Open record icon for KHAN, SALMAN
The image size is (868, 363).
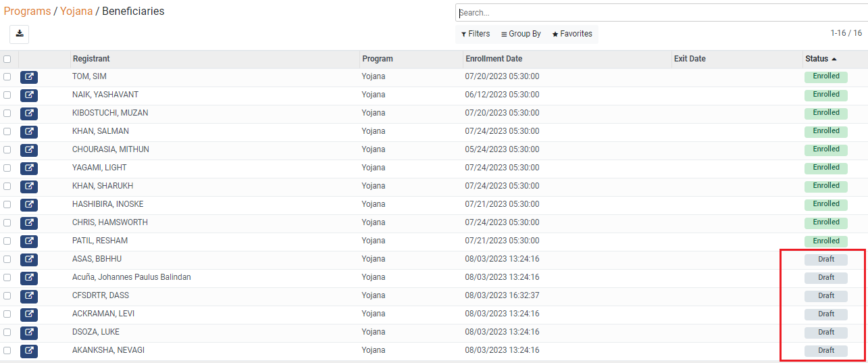[x=29, y=132]
